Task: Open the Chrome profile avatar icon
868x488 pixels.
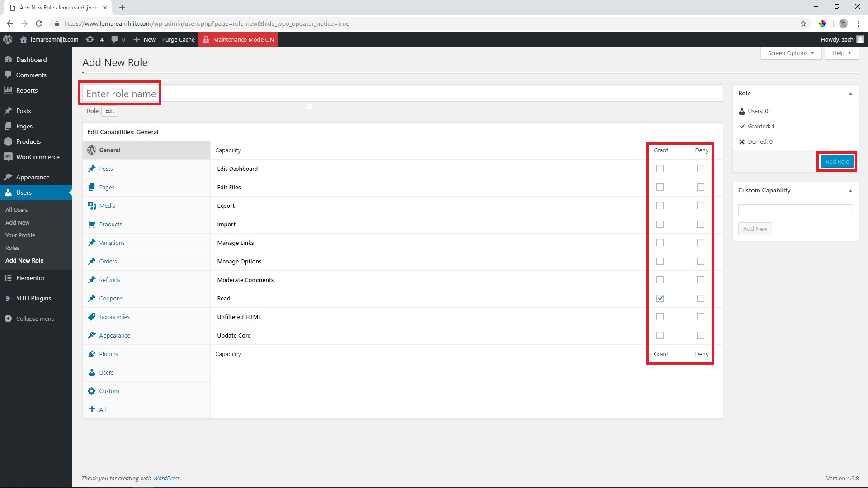Action: pyautogui.click(x=843, y=23)
